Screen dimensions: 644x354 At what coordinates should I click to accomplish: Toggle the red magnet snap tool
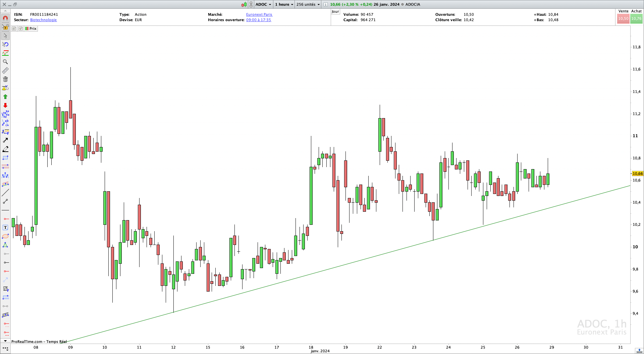click(x=5, y=18)
